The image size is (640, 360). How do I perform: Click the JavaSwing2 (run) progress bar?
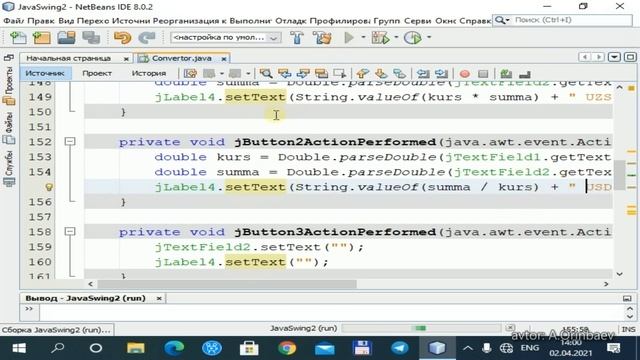(421, 328)
